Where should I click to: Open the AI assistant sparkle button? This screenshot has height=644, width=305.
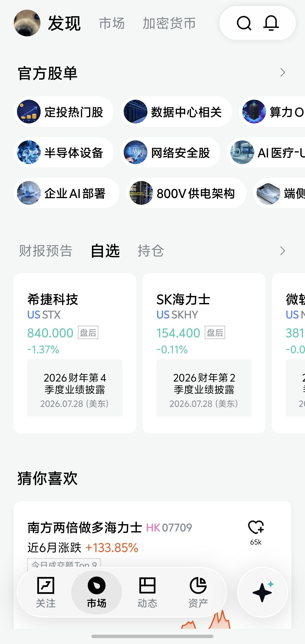pos(262,592)
